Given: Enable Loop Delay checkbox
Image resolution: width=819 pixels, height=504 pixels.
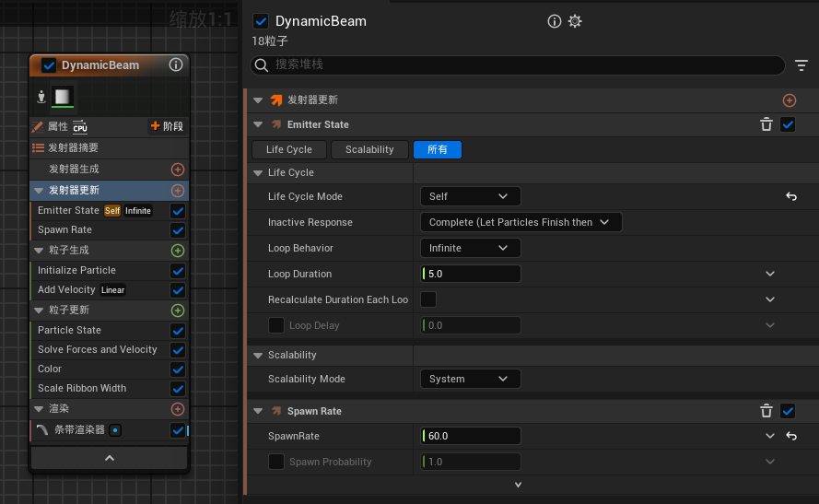Looking at the screenshot, I should click(275, 325).
